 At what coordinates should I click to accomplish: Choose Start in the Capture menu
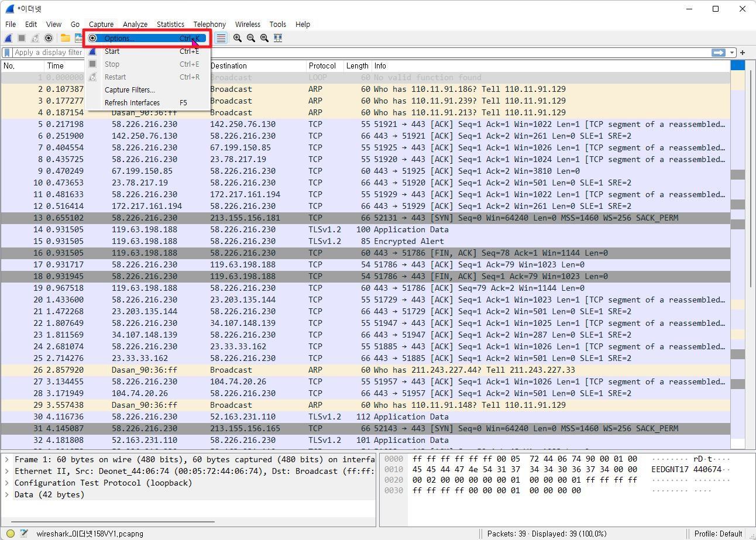click(147, 51)
